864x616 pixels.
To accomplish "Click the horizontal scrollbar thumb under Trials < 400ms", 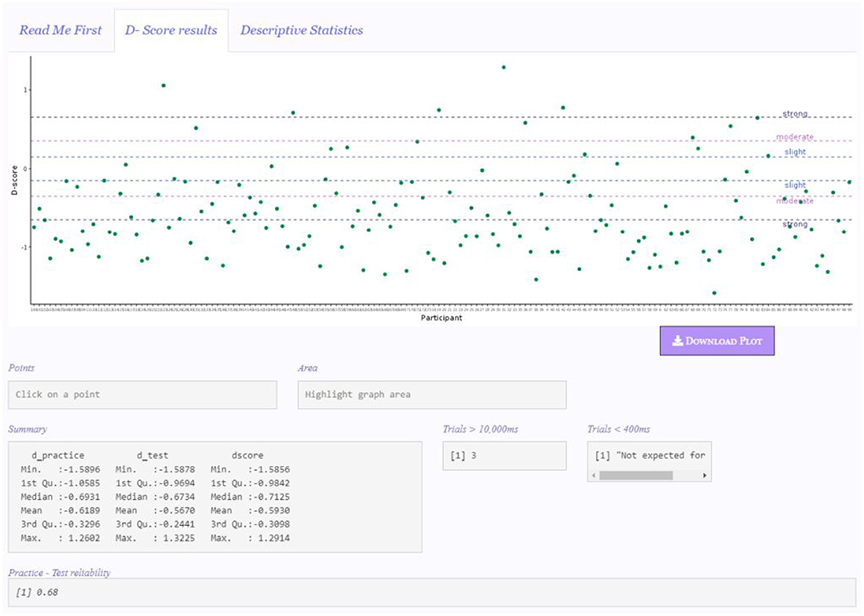I will 636,475.
